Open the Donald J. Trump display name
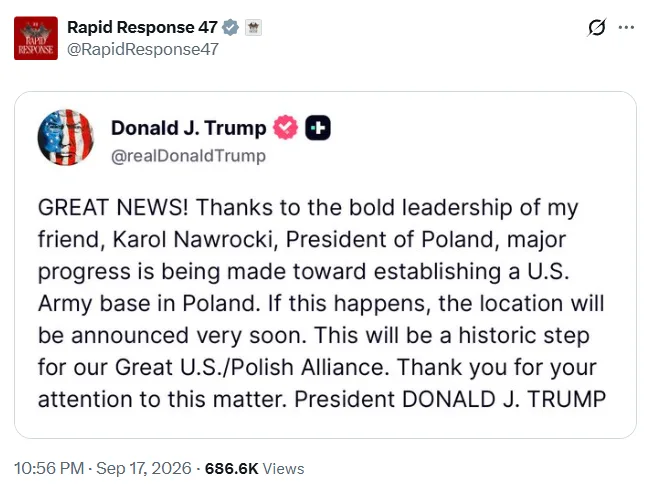 [x=189, y=128]
